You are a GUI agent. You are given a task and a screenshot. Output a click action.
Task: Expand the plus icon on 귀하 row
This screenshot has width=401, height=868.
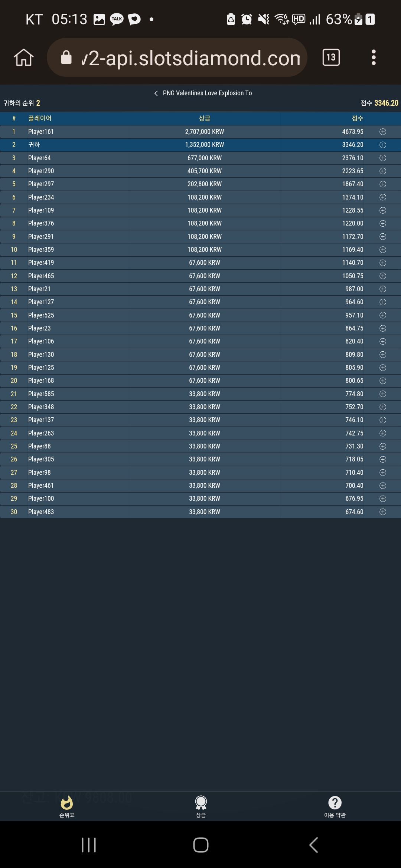click(x=383, y=145)
